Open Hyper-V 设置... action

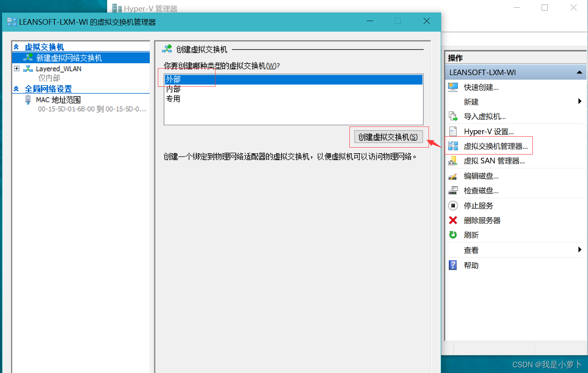[489, 131]
